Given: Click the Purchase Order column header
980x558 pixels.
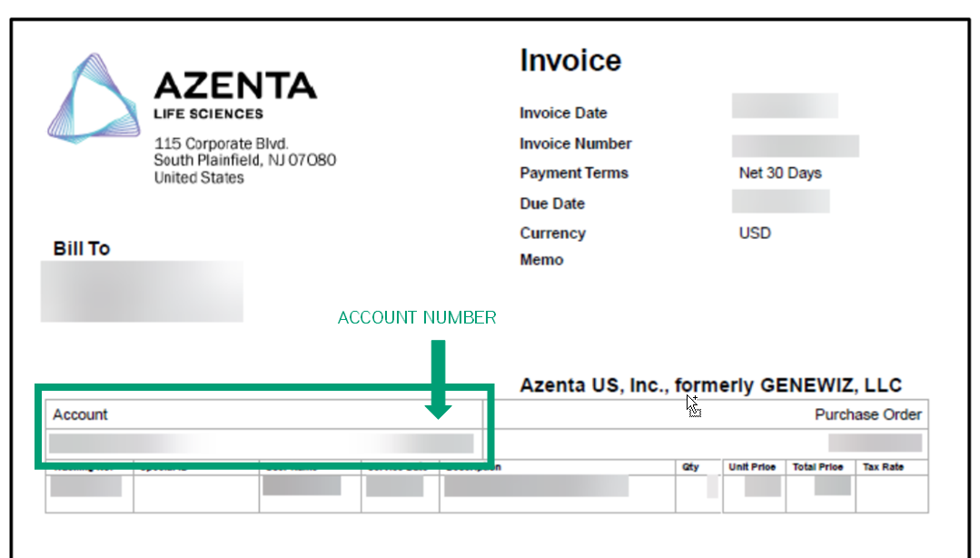Looking at the screenshot, I should [867, 414].
